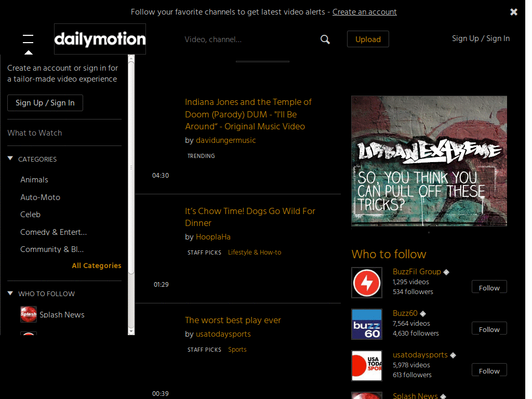
Task: Dismiss the top banner with X
Action: tap(514, 12)
